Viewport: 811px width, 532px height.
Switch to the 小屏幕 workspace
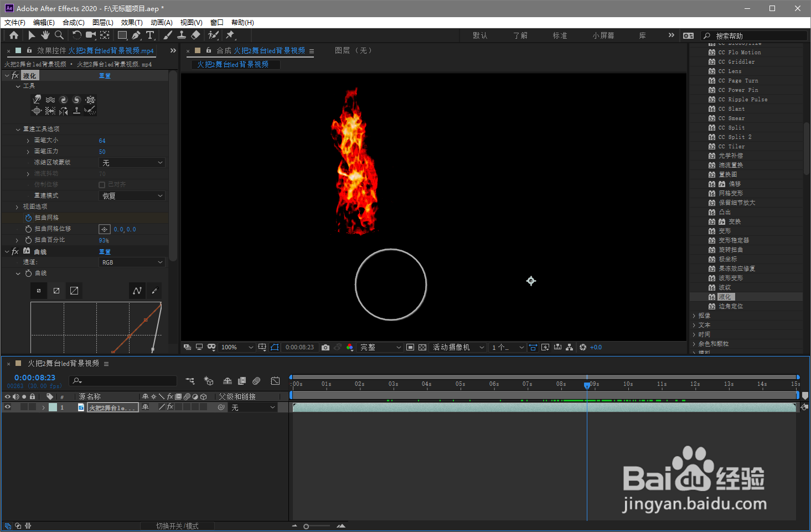click(x=603, y=35)
